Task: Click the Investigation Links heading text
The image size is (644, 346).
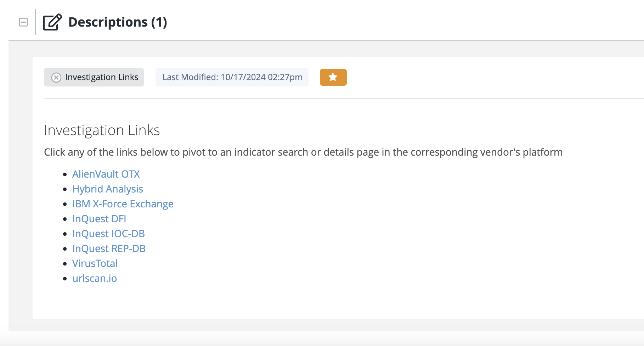Action: click(x=102, y=130)
